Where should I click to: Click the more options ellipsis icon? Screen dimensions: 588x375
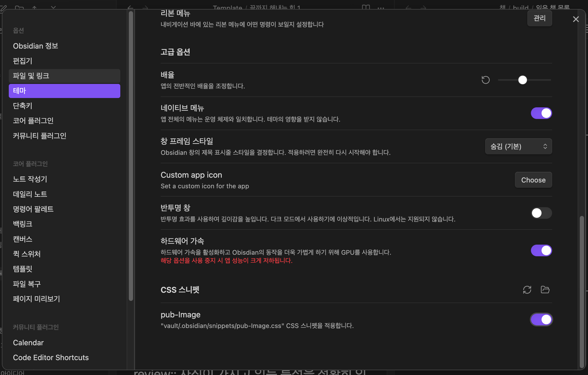tap(381, 8)
